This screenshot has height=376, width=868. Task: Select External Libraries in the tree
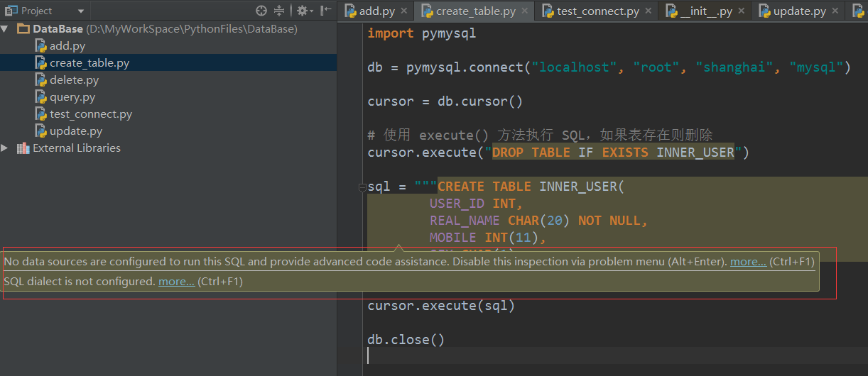(77, 148)
